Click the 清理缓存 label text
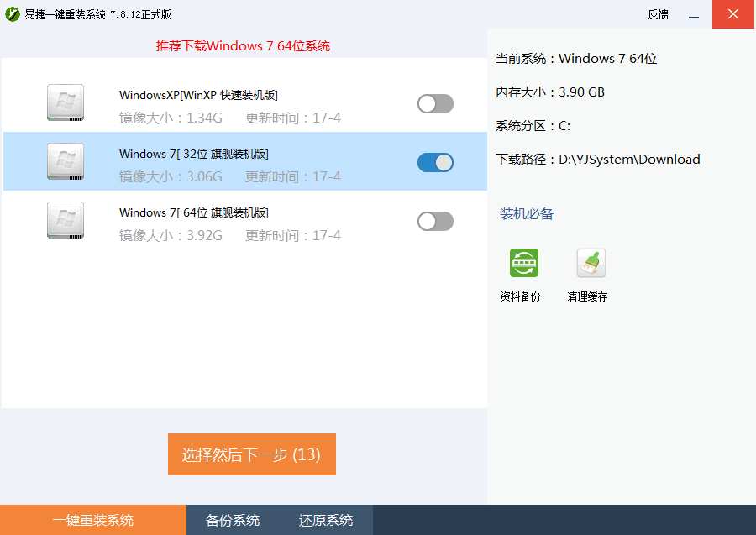 [587, 296]
